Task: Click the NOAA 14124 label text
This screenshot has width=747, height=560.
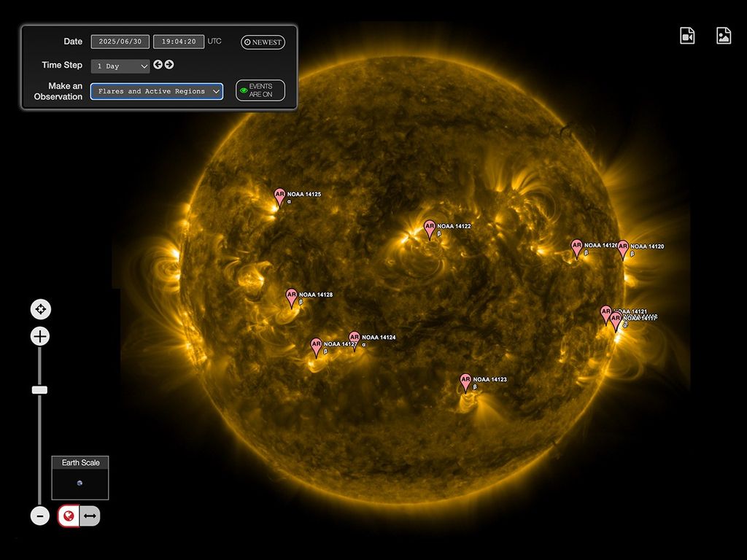Action: [379, 337]
